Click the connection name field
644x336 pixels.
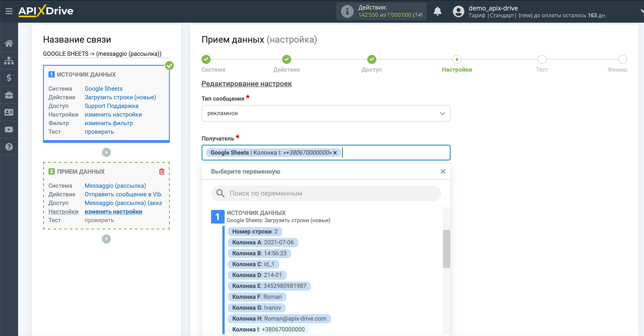[106, 54]
